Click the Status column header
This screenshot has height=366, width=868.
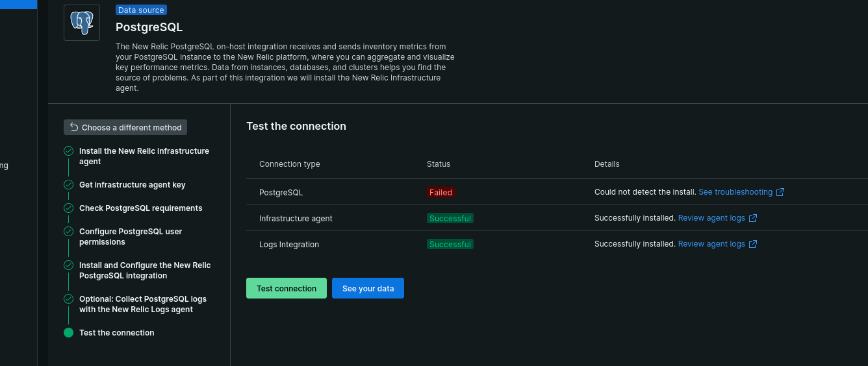pos(439,164)
